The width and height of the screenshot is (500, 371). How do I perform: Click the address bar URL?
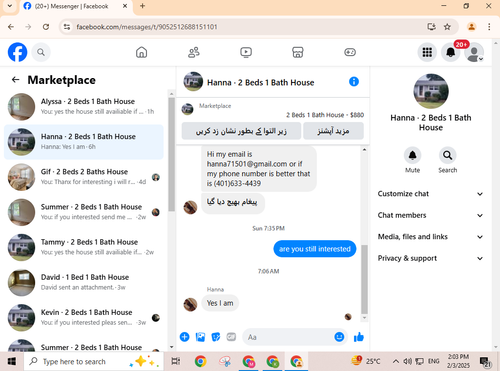pyautogui.click(x=147, y=27)
